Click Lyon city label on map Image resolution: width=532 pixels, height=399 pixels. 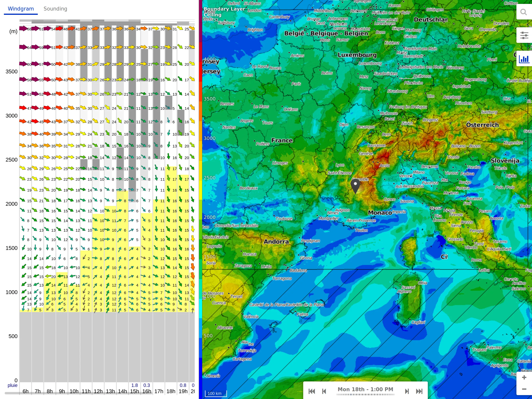click(x=340, y=165)
